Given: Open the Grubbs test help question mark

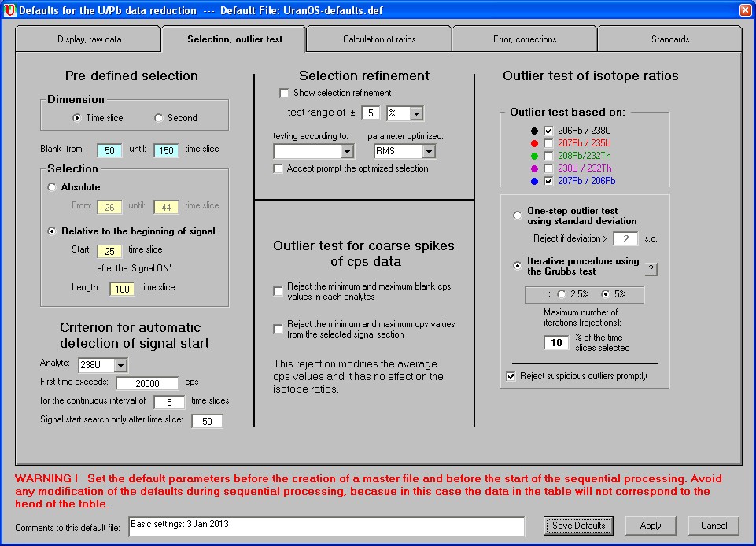Looking at the screenshot, I should point(651,269).
